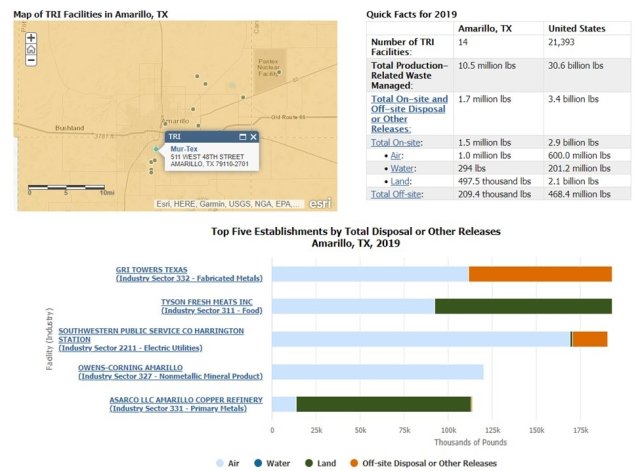The width and height of the screenshot is (640, 471).
Task: Zoom in on the map
Action: click(x=31, y=38)
